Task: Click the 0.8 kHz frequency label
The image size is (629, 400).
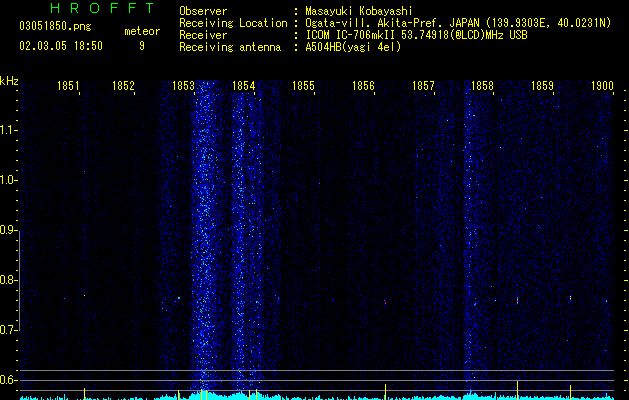Action: [x=8, y=280]
